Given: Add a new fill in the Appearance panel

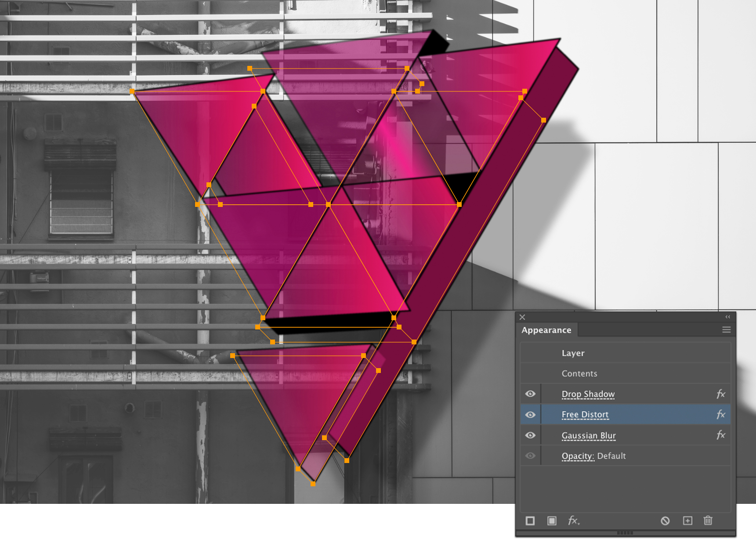Looking at the screenshot, I should [x=552, y=521].
